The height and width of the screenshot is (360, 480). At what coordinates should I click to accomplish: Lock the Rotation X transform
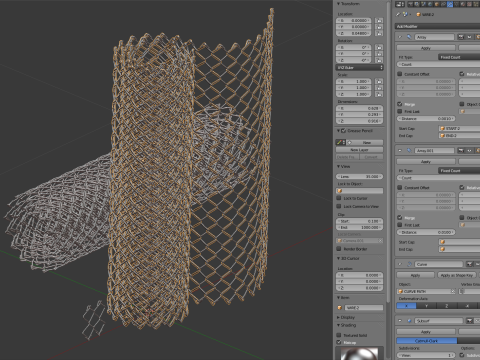[x=379, y=47]
